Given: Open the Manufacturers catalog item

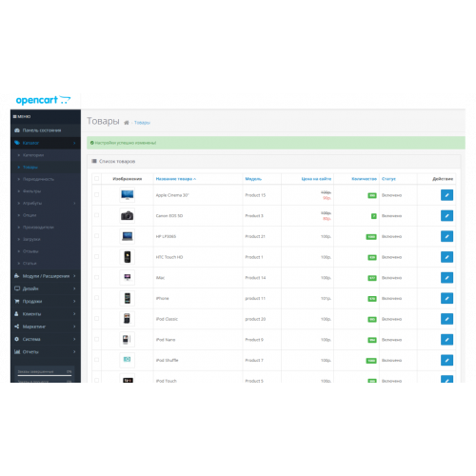Looking at the screenshot, I should 38,228.
